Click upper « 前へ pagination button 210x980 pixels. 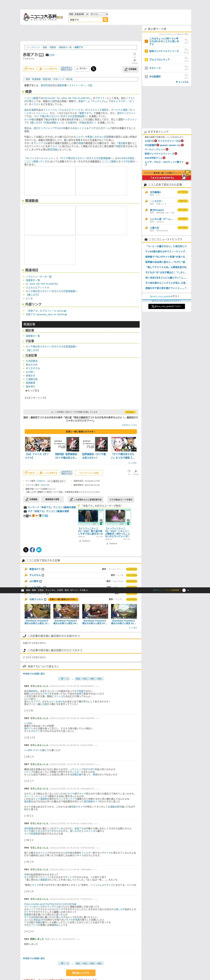pos(62,679)
